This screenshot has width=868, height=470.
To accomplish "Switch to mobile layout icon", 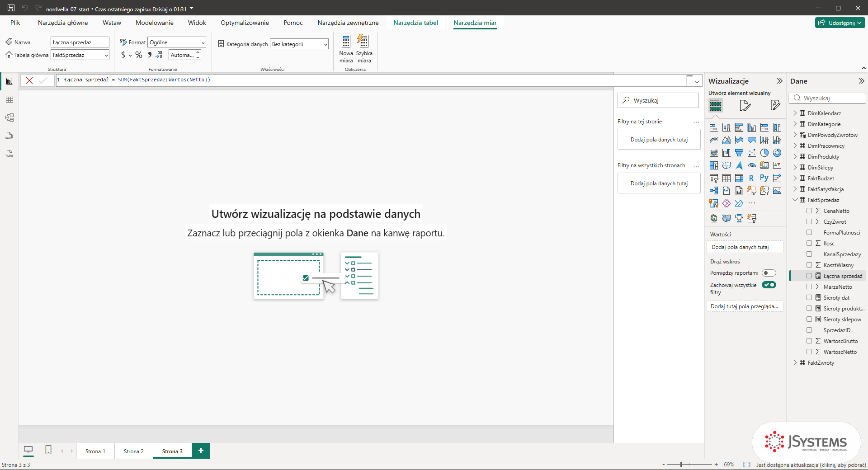I will pyautogui.click(x=48, y=450).
